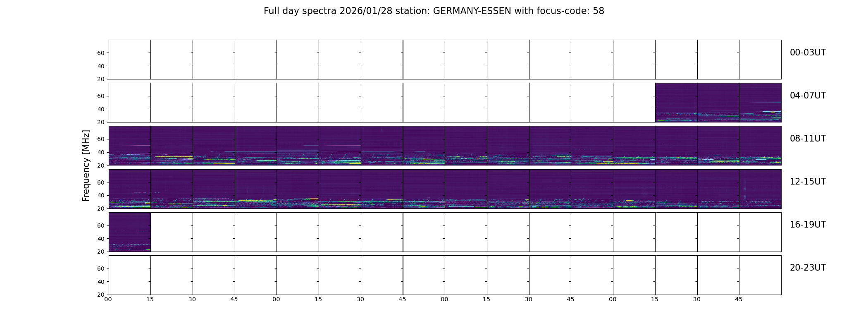This screenshot has width=868, height=331.
Task: Click the 16-19UT row label
Action: (x=808, y=225)
